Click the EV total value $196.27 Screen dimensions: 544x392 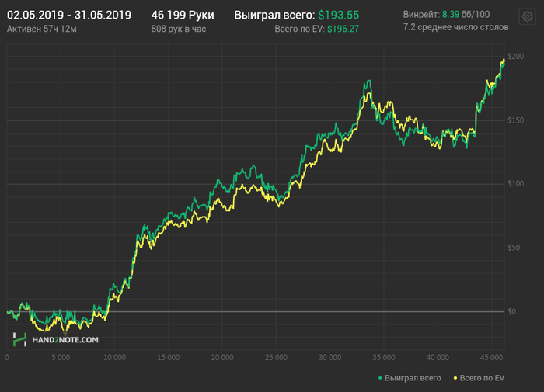(343, 29)
